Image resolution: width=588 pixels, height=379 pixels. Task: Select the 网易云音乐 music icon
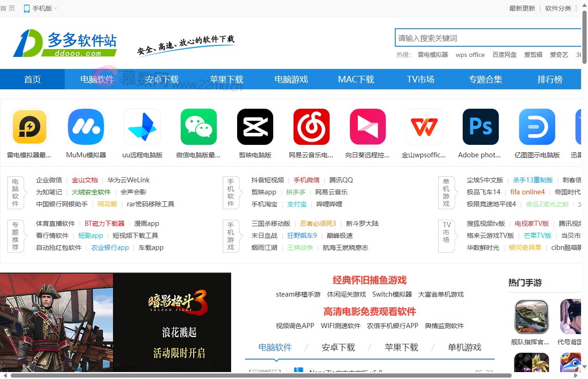[311, 126]
